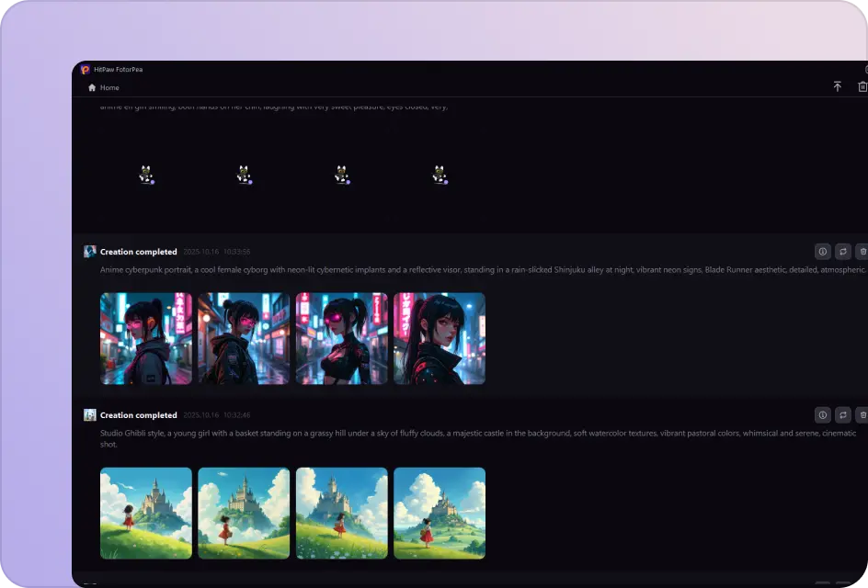View the first Ghibli castle image
This screenshot has width=868, height=588.
[x=145, y=513]
